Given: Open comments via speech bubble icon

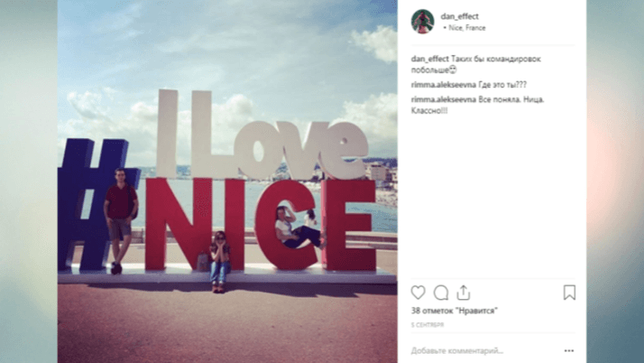Looking at the screenshot, I should 441,293.
